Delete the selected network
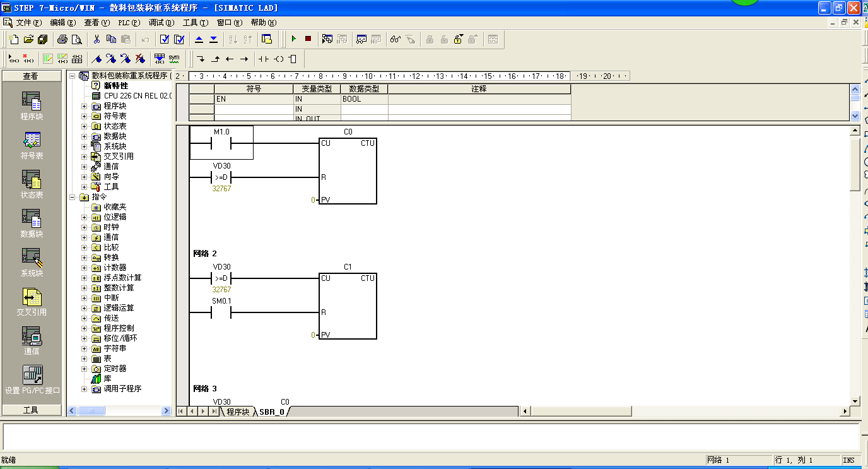This screenshot has width=868, height=469. tap(28, 59)
